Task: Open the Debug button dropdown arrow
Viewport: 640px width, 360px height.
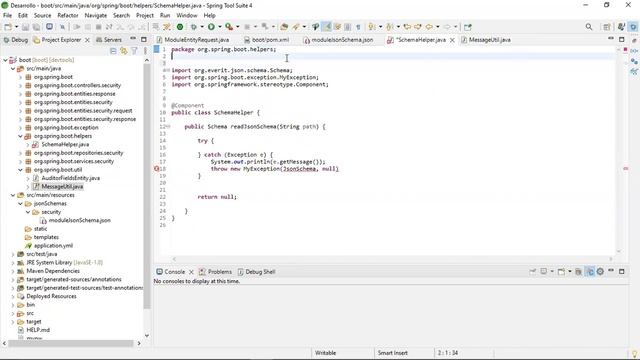Action: 202,27
